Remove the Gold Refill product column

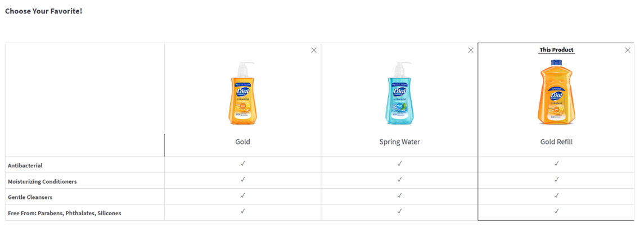point(628,50)
